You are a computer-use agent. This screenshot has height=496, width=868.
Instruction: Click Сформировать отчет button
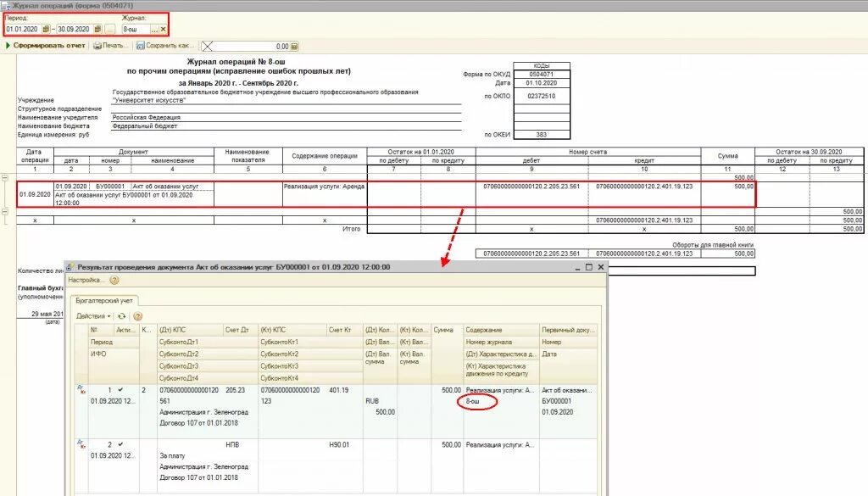coord(46,46)
